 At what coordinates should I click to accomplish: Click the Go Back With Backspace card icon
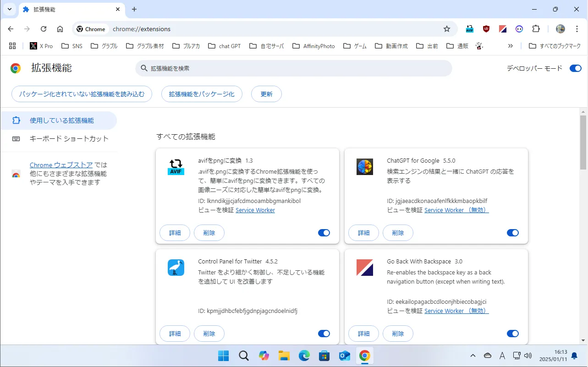365,268
